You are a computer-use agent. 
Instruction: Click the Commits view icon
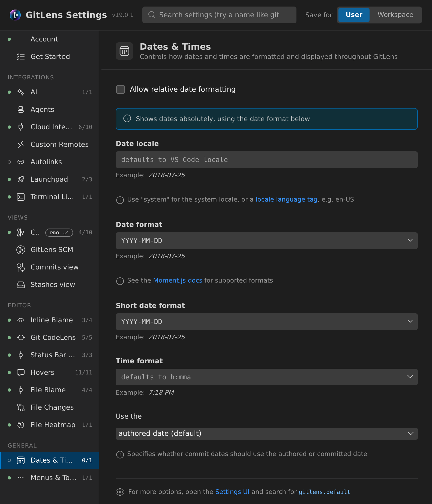[x=21, y=267]
